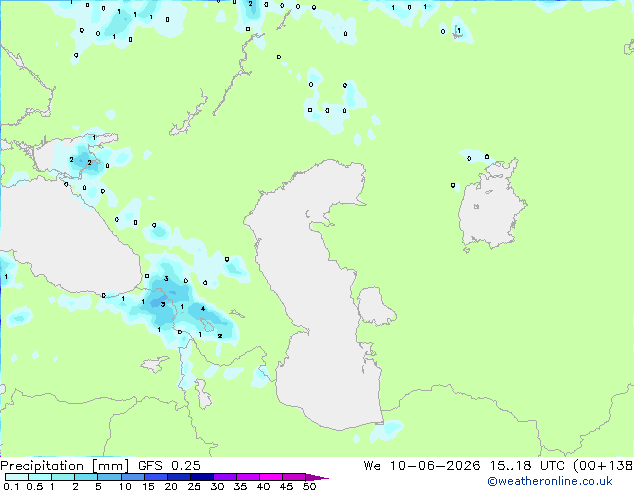Click the 'Precipitation [mm]' title text
634x490 pixels.
[65, 466]
